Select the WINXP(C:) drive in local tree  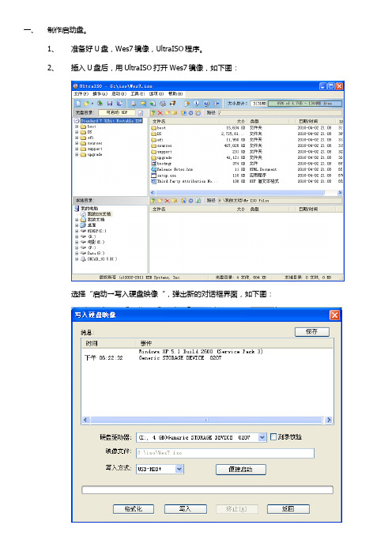[x=94, y=231]
